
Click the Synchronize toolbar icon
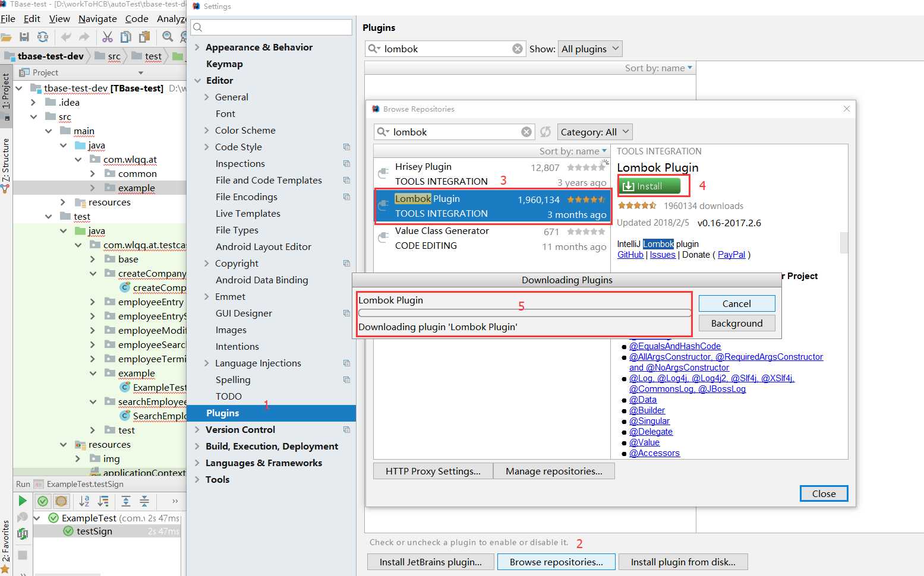pos(43,37)
